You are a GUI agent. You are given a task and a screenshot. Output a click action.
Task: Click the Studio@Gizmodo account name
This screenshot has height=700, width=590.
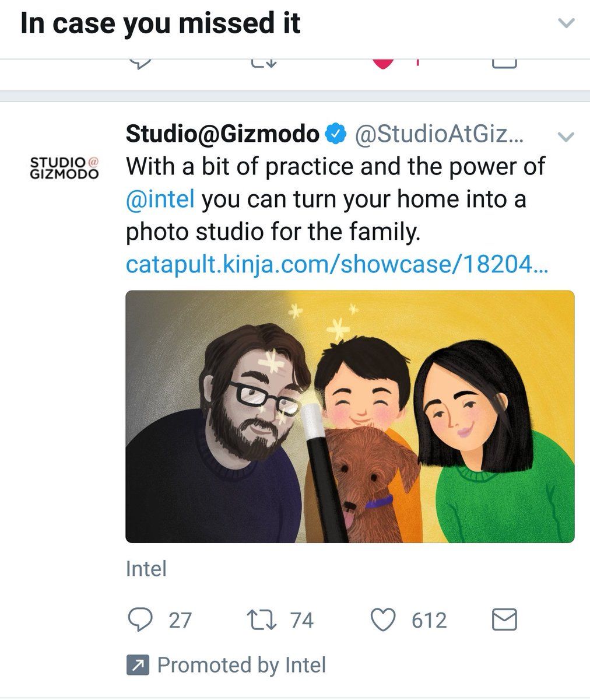pos(222,135)
